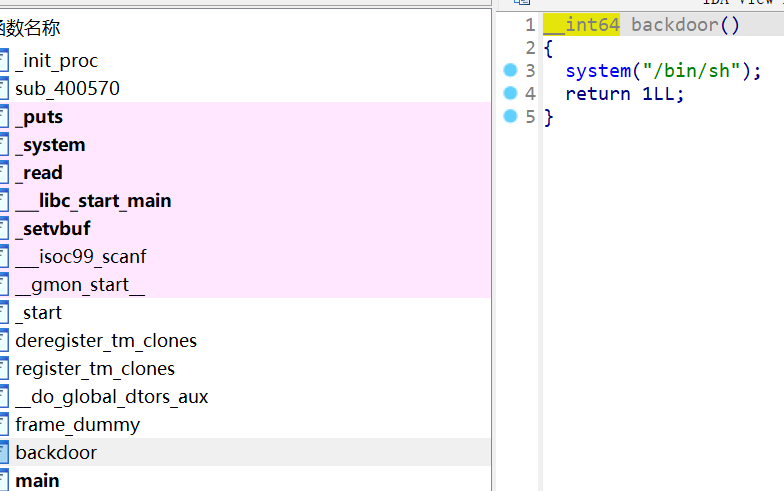Select deregister_tm_clones function row

245,340
